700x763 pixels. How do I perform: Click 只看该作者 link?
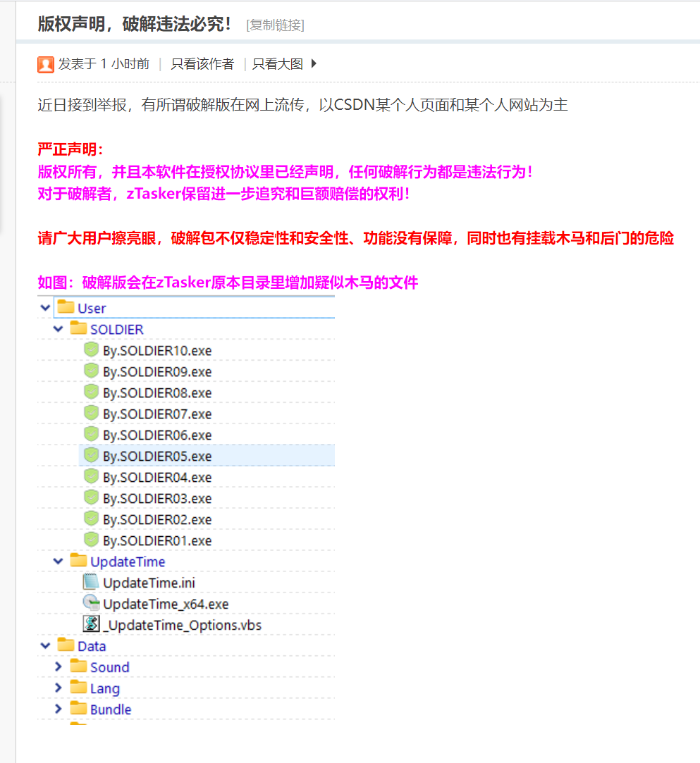coord(202,64)
